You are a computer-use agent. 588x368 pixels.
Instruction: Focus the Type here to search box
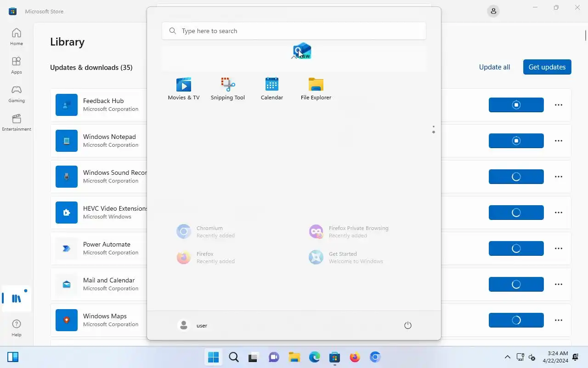click(x=294, y=31)
